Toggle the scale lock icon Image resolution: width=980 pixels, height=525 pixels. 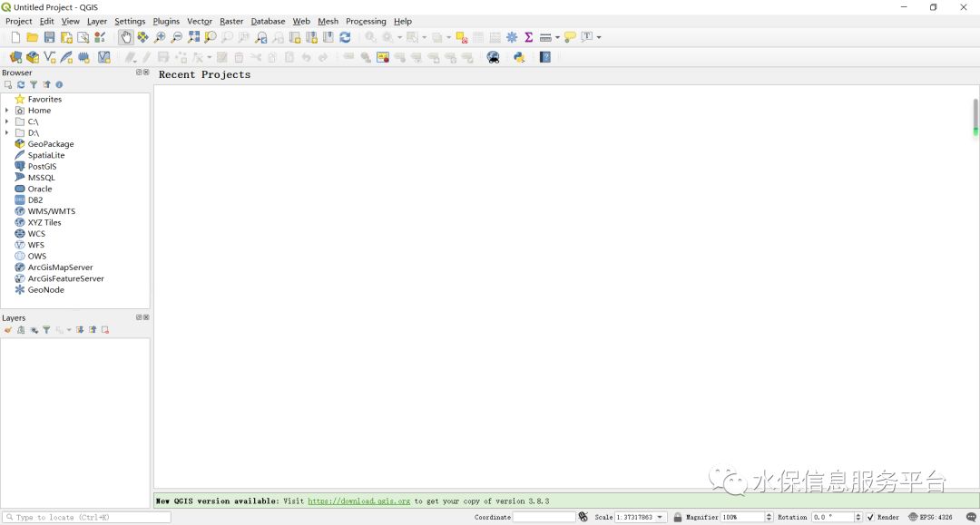click(678, 517)
